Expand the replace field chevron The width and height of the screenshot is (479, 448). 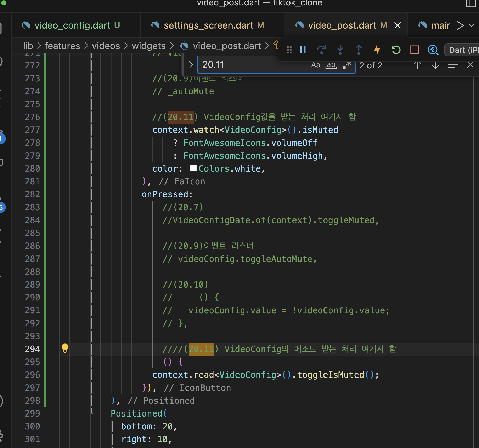[x=191, y=65]
